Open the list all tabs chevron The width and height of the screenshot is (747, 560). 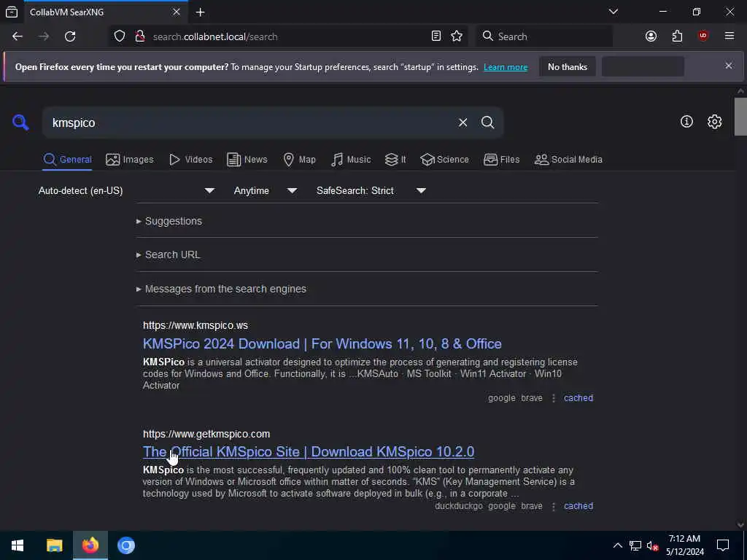point(613,12)
